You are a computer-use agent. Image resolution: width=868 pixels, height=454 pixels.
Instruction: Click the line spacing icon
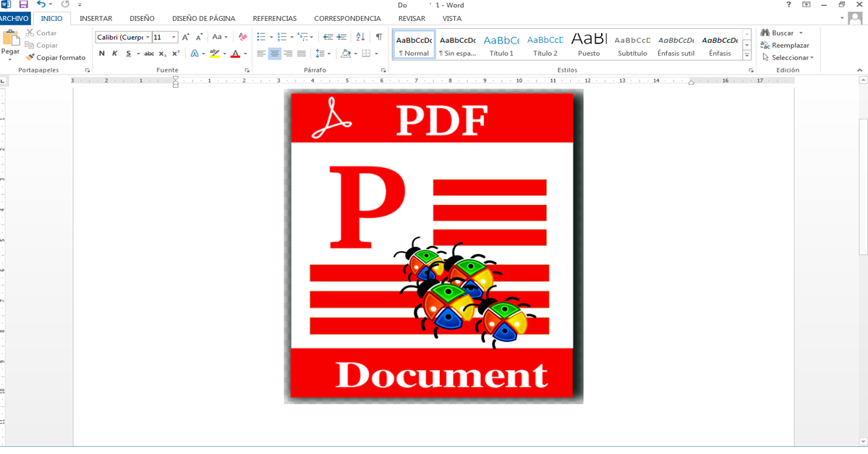(319, 54)
